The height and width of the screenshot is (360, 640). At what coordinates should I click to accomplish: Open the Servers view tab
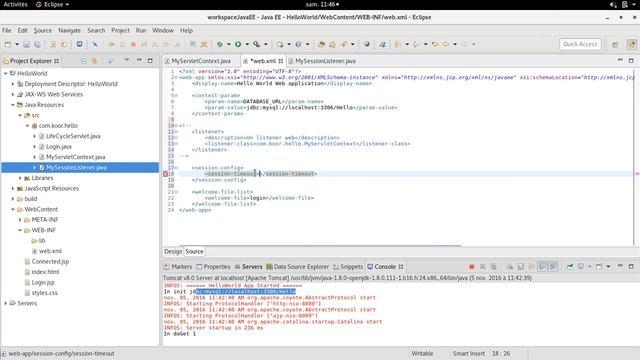click(249, 267)
